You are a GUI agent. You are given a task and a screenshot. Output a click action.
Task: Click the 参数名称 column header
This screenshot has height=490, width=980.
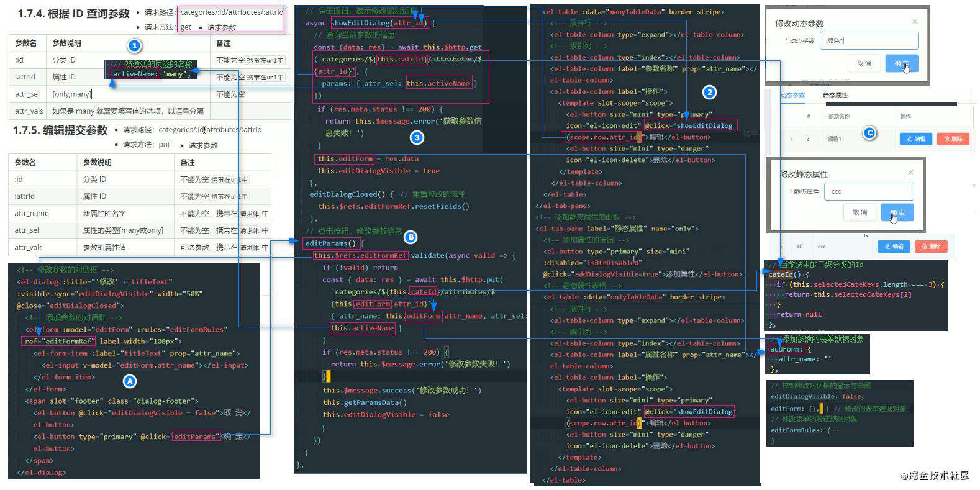coord(839,116)
